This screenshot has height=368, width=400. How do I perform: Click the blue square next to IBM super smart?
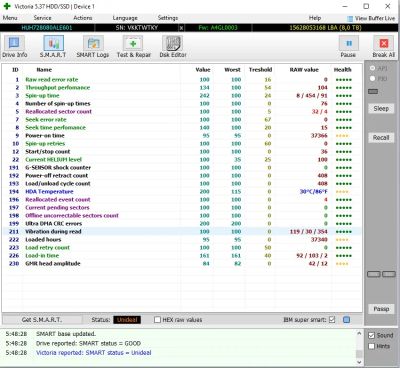(x=347, y=320)
